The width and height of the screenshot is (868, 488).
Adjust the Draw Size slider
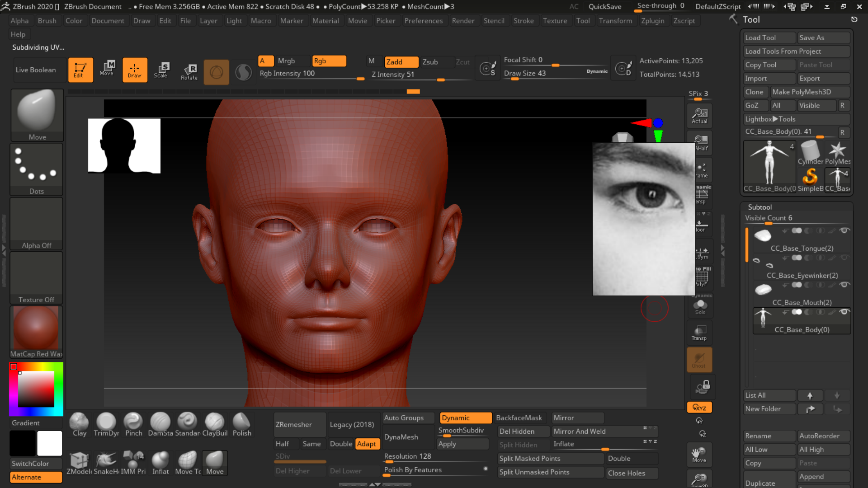pyautogui.click(x=556, y=74)
